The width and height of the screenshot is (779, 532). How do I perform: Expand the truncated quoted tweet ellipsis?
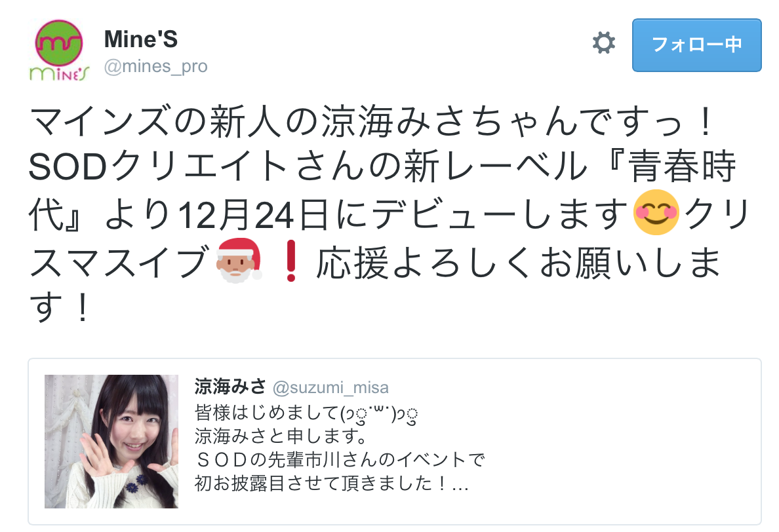pyautogui.click(x=460, y=484)
